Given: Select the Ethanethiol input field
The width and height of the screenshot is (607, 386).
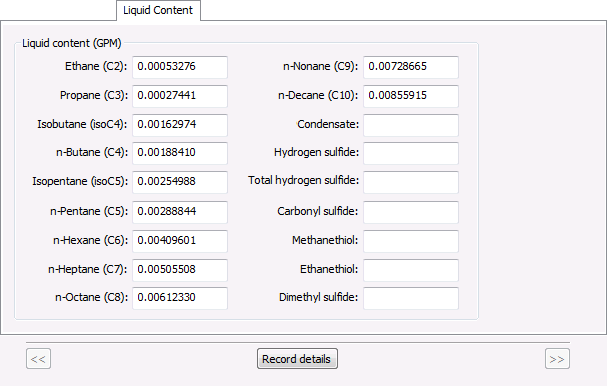Looking at the screenshot, I should coord(411,270).
